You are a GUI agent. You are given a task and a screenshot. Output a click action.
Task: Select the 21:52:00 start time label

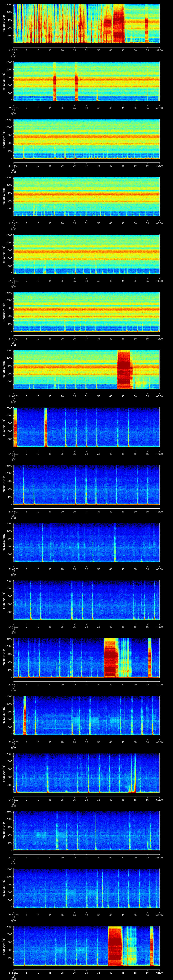pyautogui.click(x=13, y=973)
